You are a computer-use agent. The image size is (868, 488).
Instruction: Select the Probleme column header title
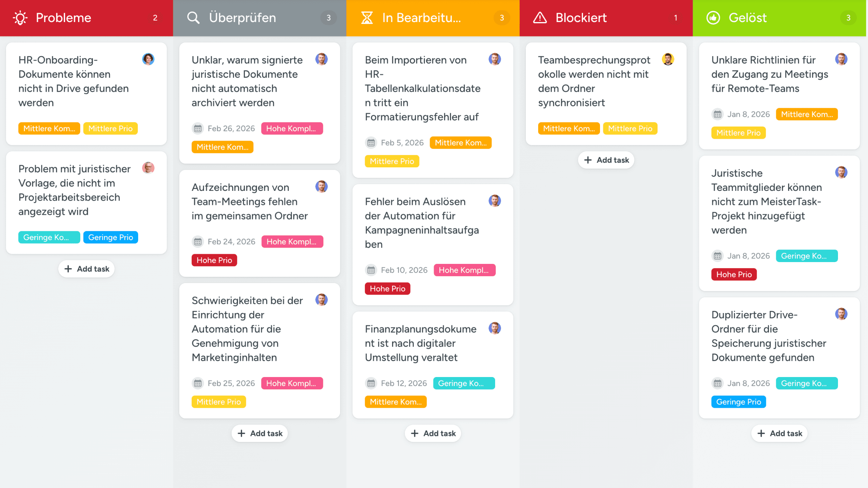click(x=63, y=18)
